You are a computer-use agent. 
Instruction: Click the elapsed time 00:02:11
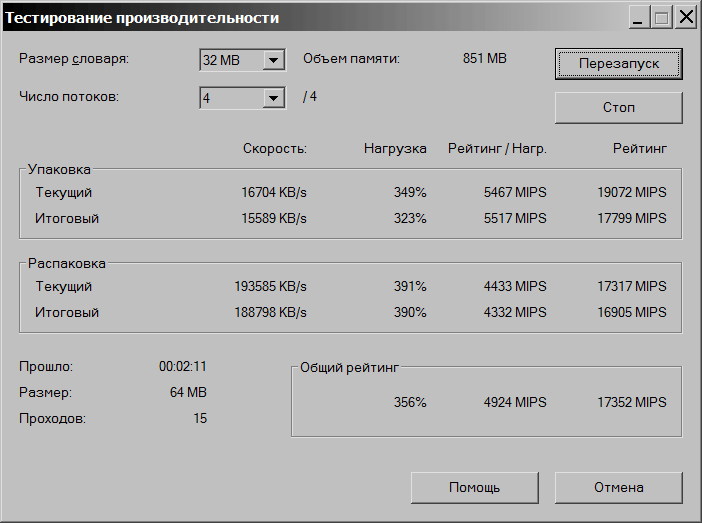click(x=183, y=366)
